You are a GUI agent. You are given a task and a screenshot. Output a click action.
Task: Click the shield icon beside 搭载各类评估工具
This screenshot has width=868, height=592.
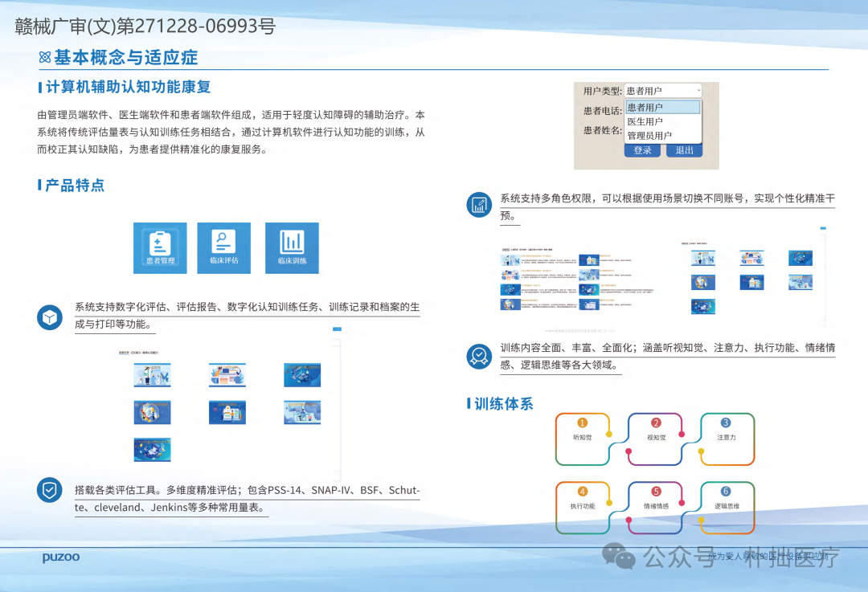(50, 490)
